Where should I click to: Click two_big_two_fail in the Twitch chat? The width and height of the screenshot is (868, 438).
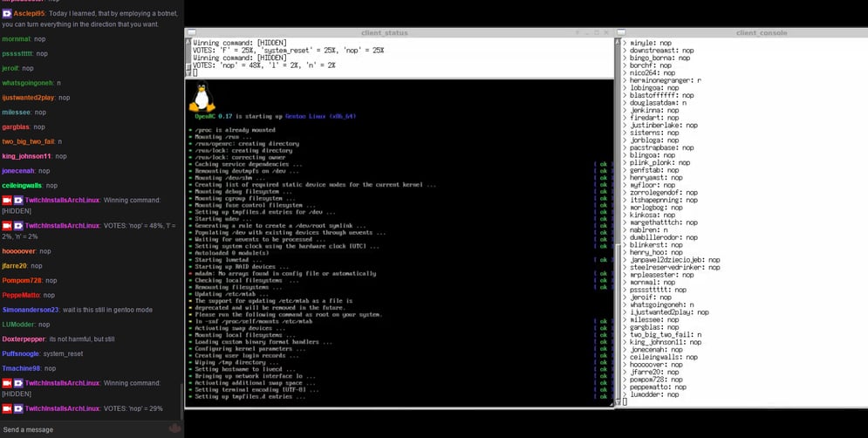coord(28,141)
